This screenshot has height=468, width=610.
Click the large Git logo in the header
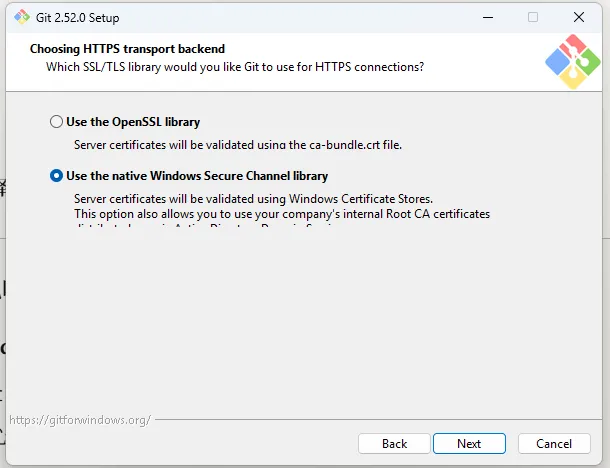click(573, 61)
